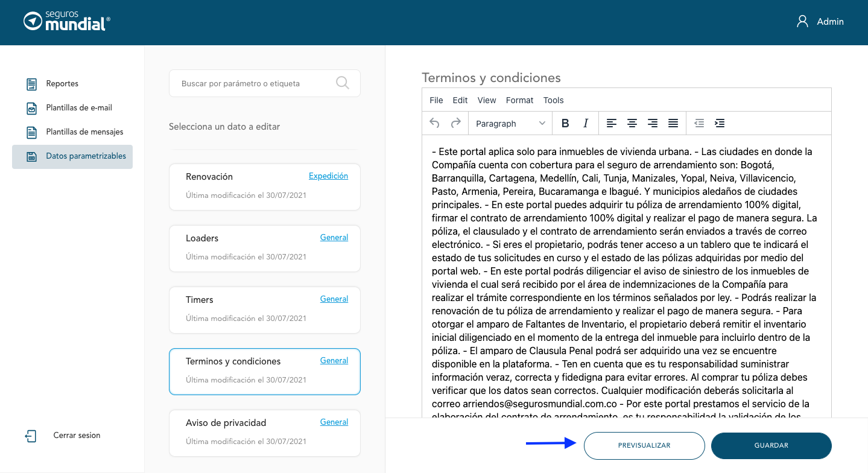Click the Expedición link on Renovación card
The image size is (868, 473).
point(328,176)
